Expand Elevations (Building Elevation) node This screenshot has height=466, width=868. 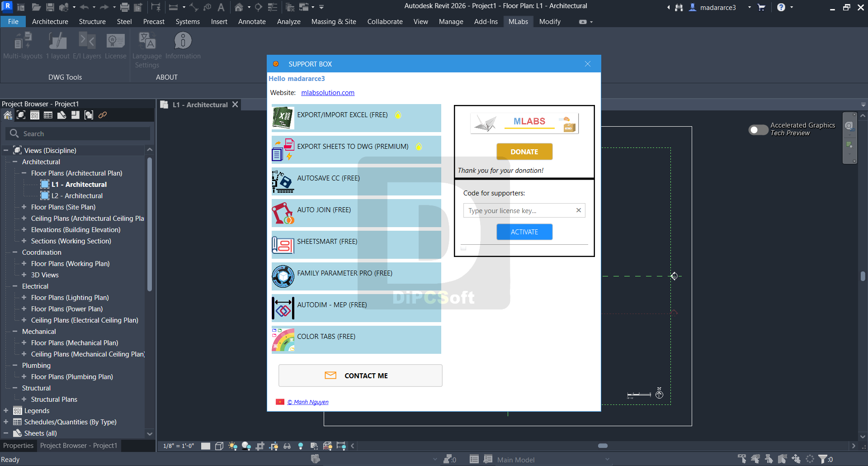(x=24, y=229)
